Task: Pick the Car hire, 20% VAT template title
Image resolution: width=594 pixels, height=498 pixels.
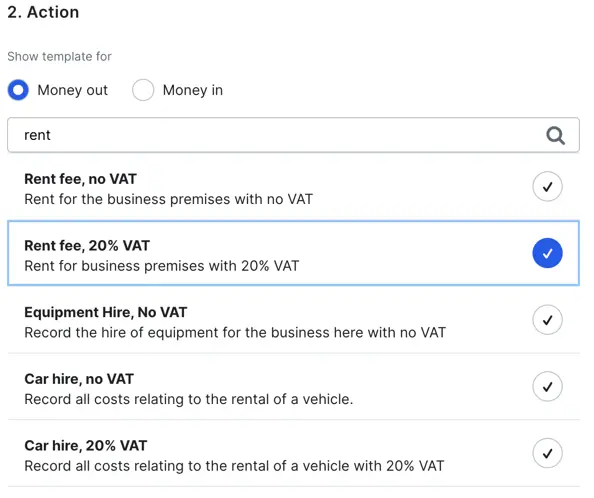Action: tap(86, 445)
